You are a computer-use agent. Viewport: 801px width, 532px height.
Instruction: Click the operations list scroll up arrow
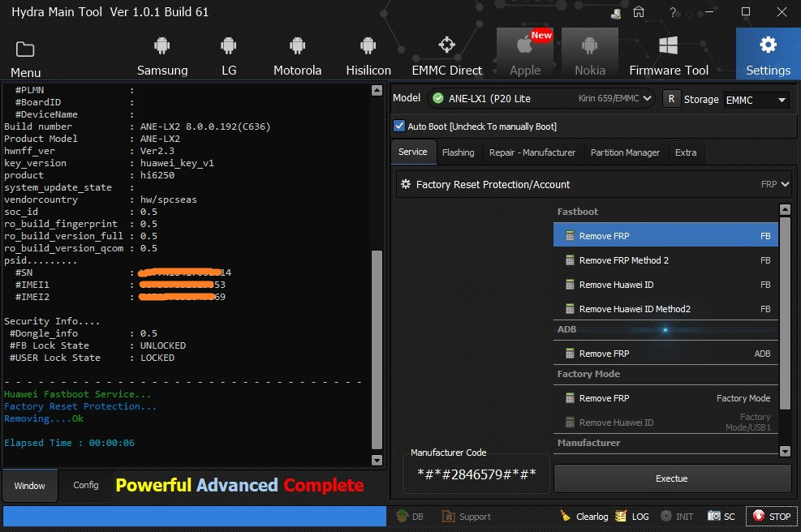click(785, 208)
